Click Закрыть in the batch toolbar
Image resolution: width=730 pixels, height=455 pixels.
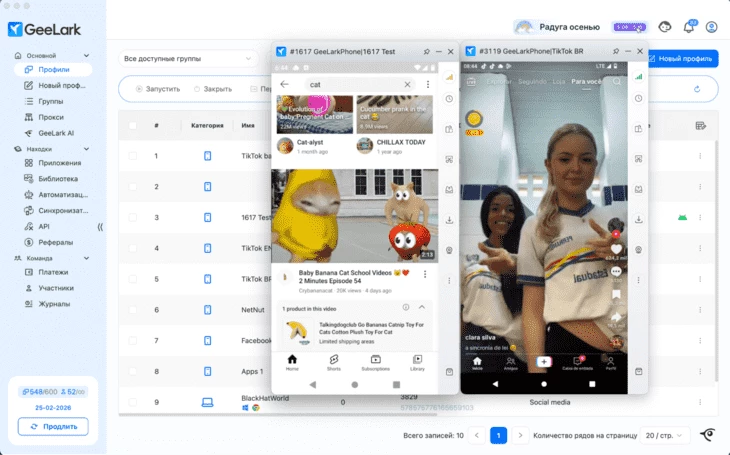(213, 89)
